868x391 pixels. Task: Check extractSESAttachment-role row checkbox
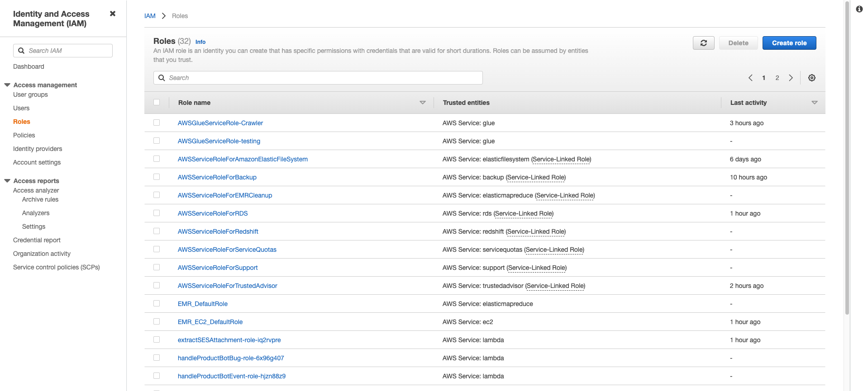(x=157, y=339)
